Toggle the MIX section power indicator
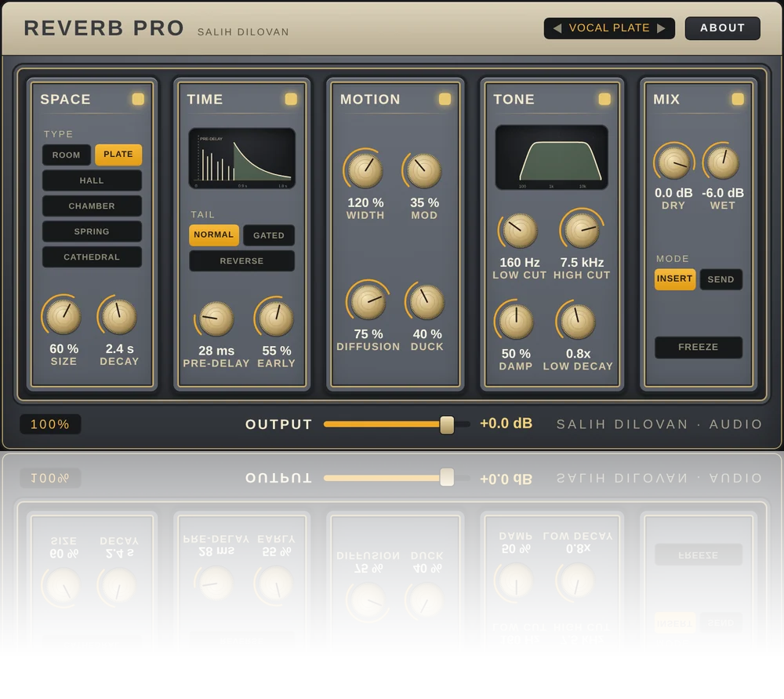Screen dimensions: 784x699 [x=738, y=99]
